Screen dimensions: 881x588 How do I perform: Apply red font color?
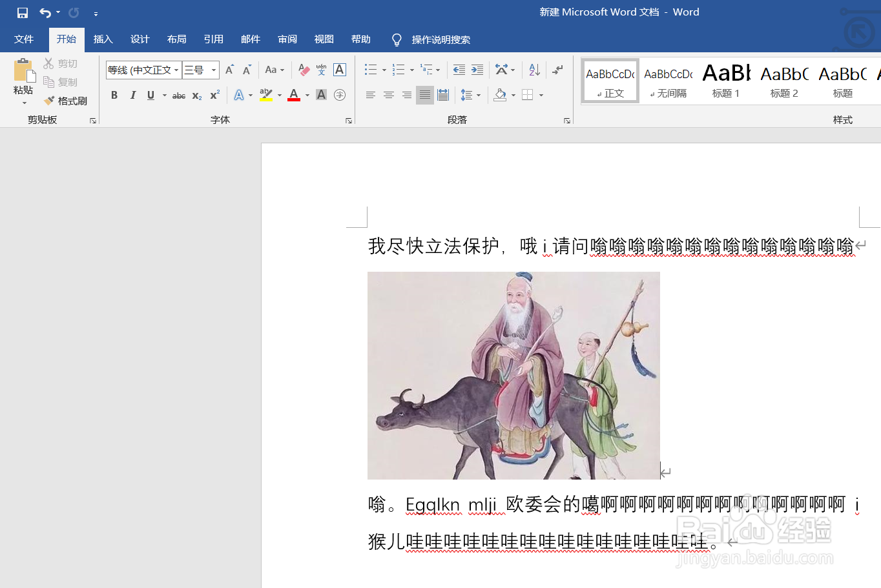coord(294,95)
